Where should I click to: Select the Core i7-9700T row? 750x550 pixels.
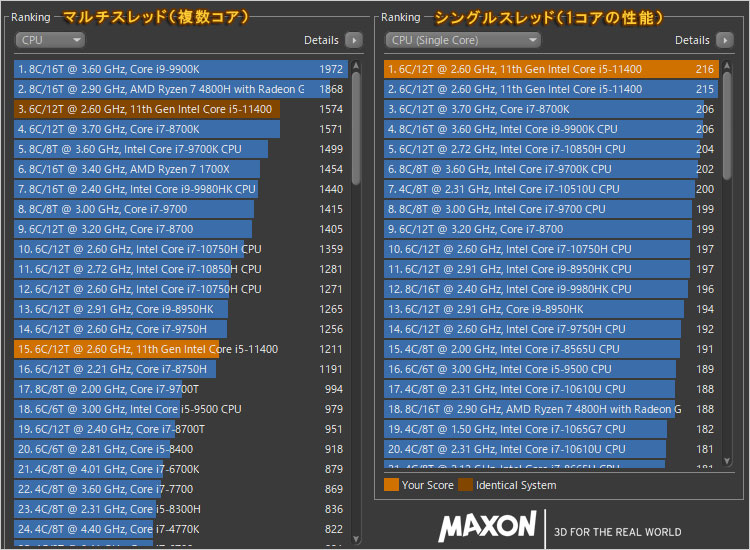point(181,389)
